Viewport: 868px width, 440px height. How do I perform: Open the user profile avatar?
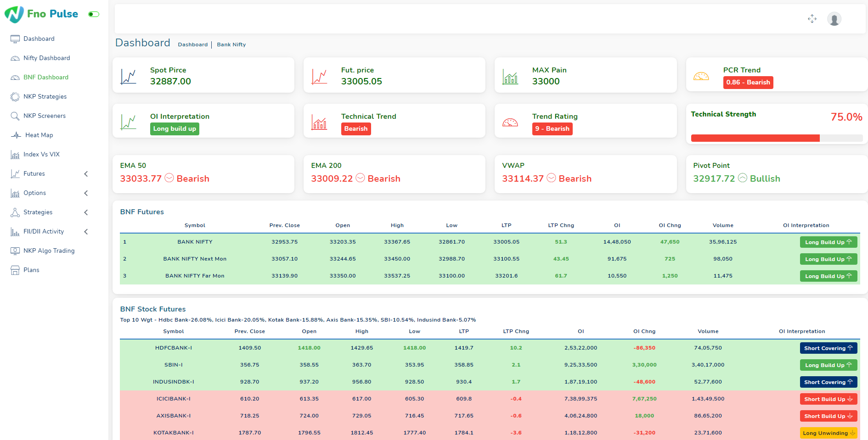tap(834, 19)
